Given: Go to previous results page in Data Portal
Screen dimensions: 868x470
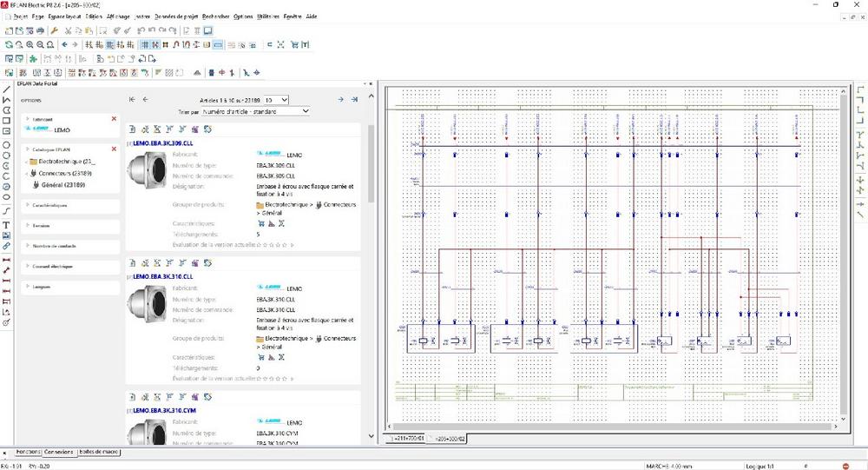Looking at the screenshot, I should click(x=145, y=99).
